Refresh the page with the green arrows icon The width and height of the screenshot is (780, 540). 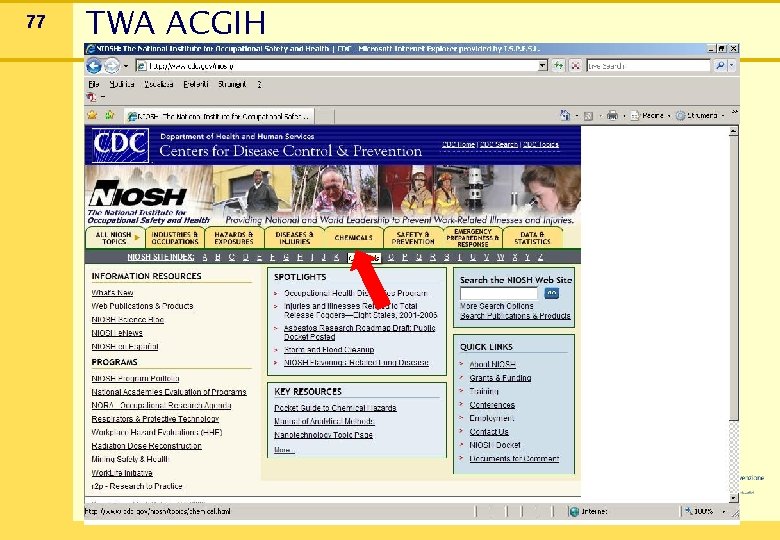point(559,66)
